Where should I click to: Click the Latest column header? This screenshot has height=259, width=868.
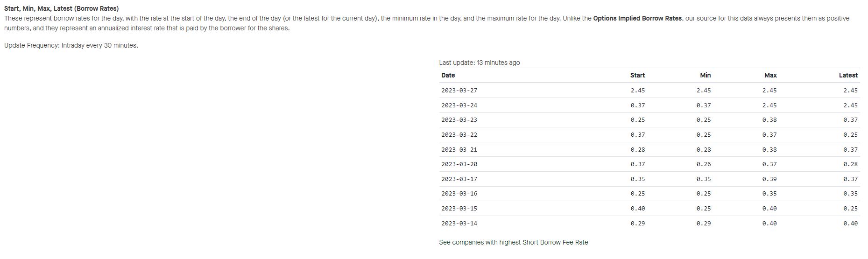point(848,75)
